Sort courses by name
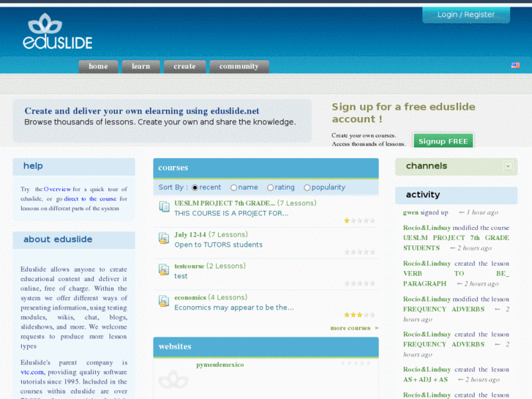The width and height of the screenshot is (532, 399). click(233, 187)
